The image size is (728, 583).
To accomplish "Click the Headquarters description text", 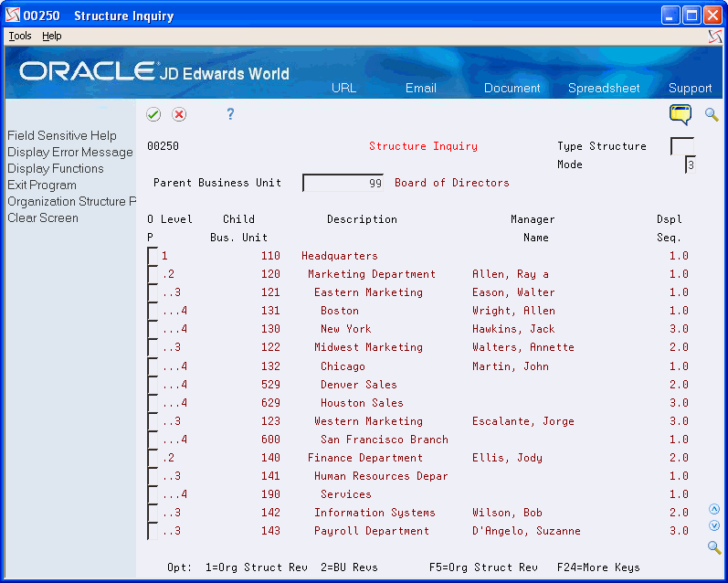I will pyautogui.click(x=340, y=256).
